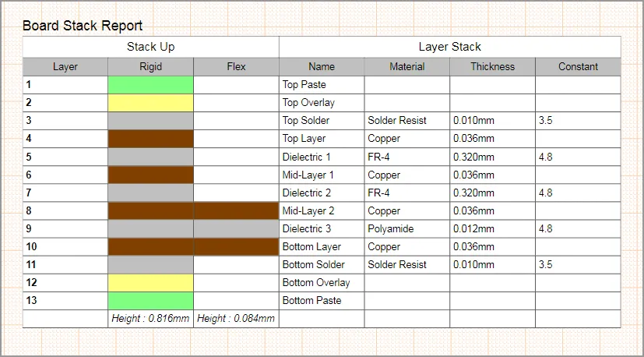Click the "Bottom Solder" name cell

322,265
